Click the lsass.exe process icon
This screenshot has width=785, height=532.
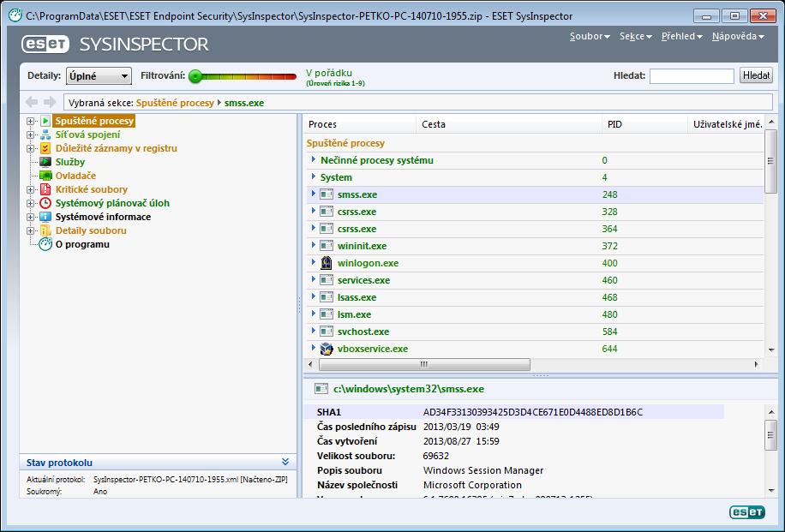(x=327, y=296)
